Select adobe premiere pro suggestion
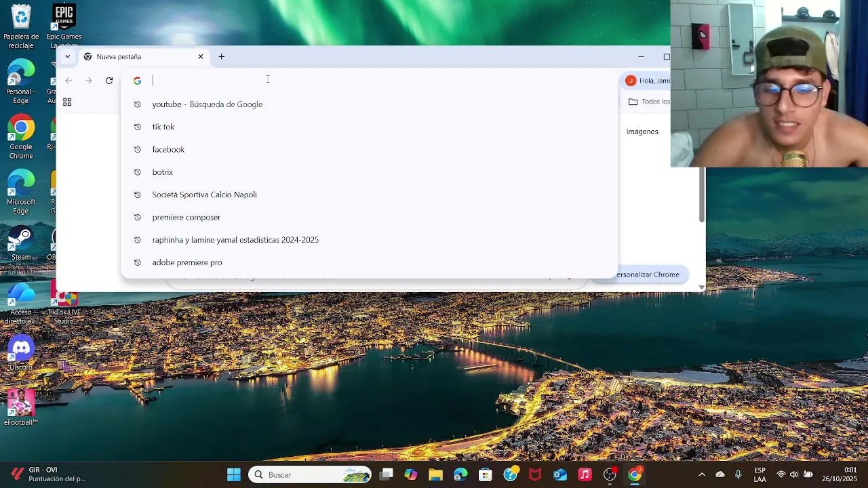Image resolution: width=868 pixels, height=488 pixels. pos(369,262)
